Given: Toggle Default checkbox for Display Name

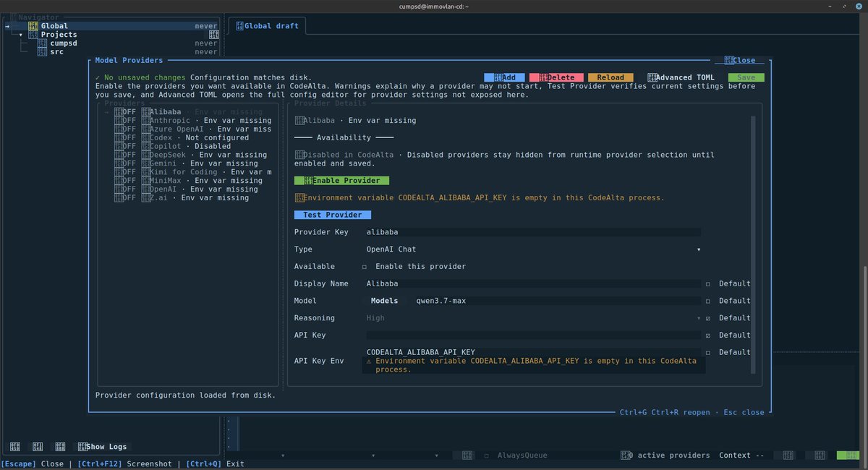Looking at the screenshot, I should pos(708,283).
